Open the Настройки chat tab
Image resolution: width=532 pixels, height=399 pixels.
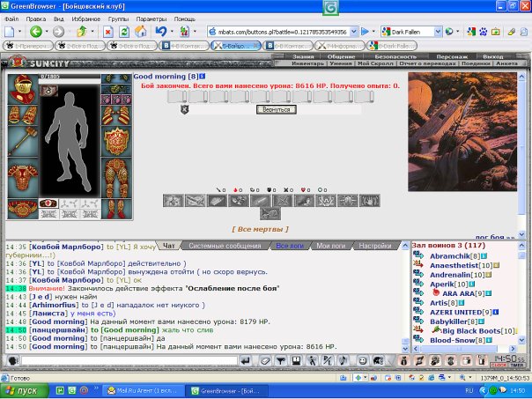(375, 246)
